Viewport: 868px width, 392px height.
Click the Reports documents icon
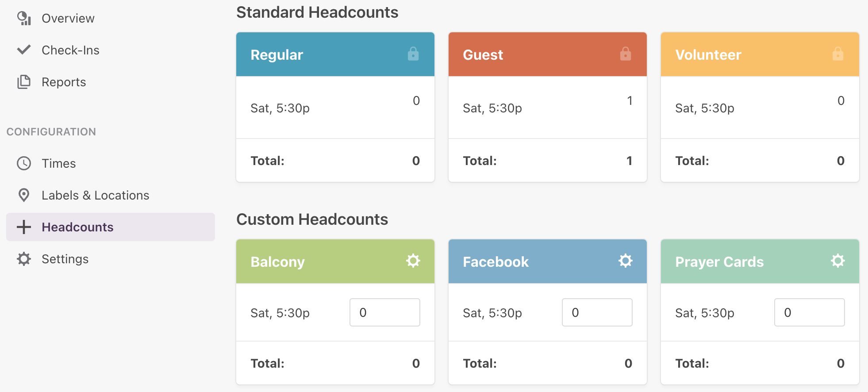pyautogui.click(x=24, y=82)
